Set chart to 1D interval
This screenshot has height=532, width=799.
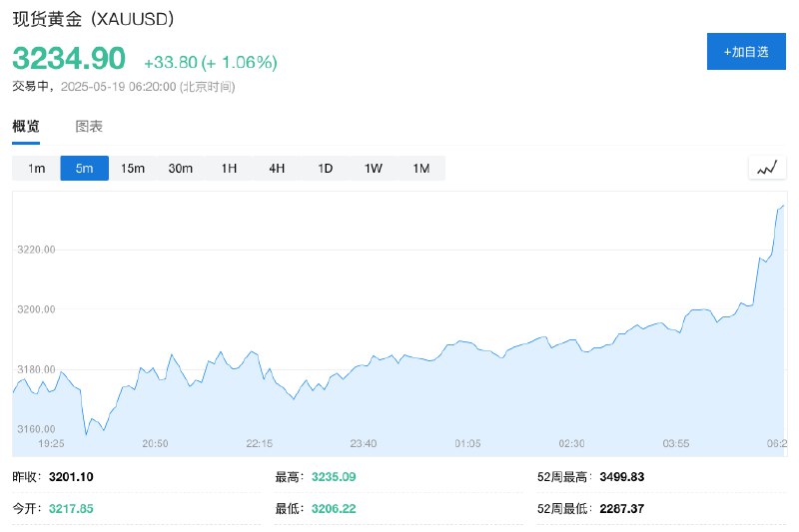326,168
